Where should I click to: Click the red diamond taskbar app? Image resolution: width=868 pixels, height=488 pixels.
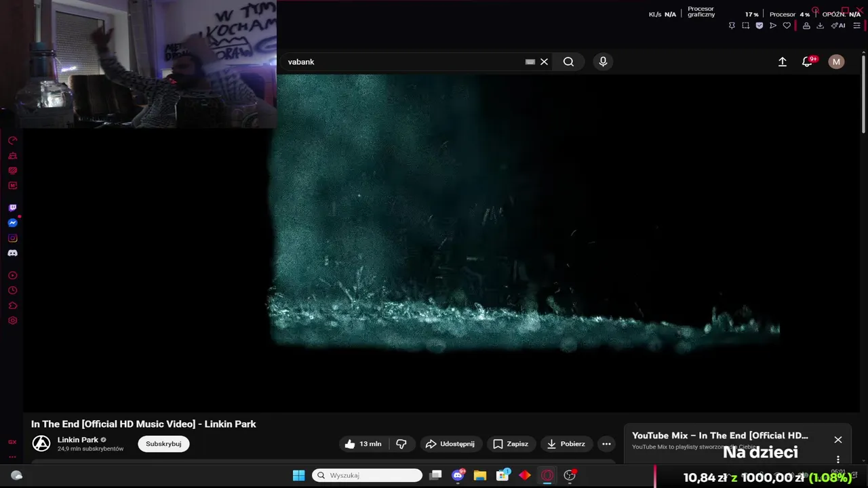coord(525,475)
